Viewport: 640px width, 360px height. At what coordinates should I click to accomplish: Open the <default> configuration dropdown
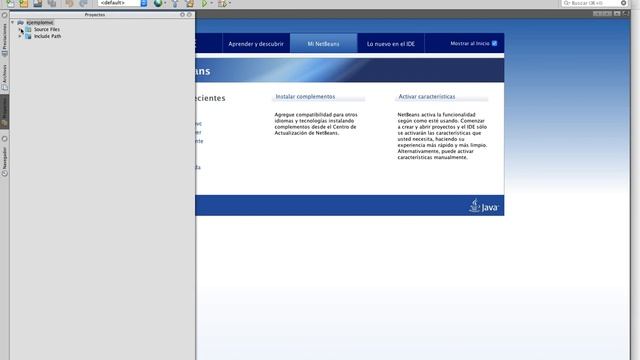tap(122, 3)
